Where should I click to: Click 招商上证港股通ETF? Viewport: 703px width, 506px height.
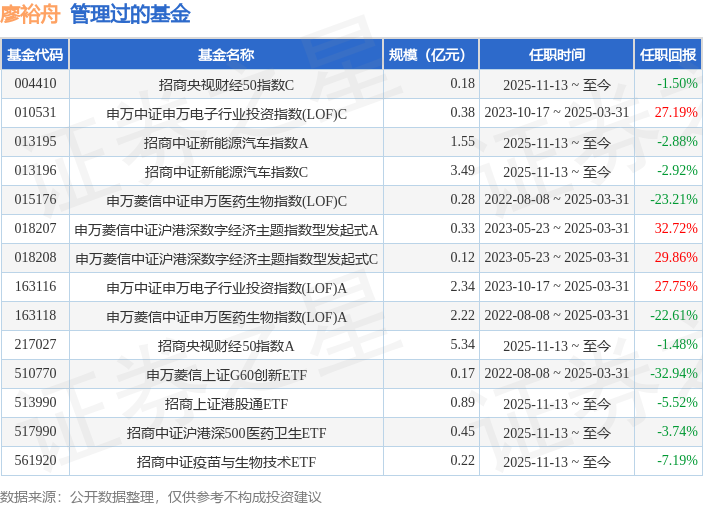pos(226,404)
